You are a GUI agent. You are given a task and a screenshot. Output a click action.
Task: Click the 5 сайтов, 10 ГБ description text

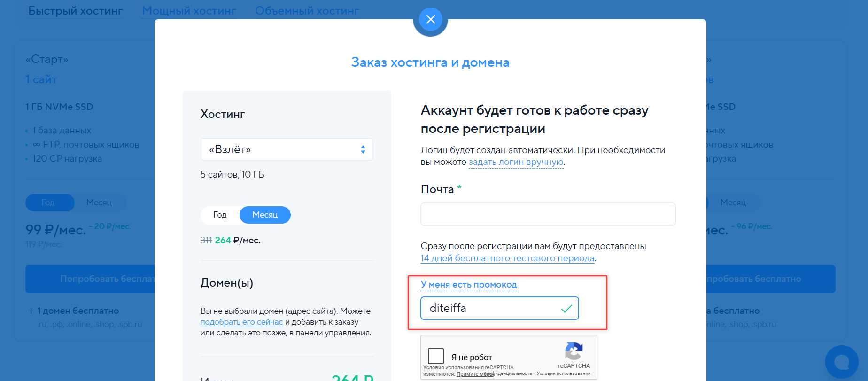pyautogui.click(x=232, y=174)
